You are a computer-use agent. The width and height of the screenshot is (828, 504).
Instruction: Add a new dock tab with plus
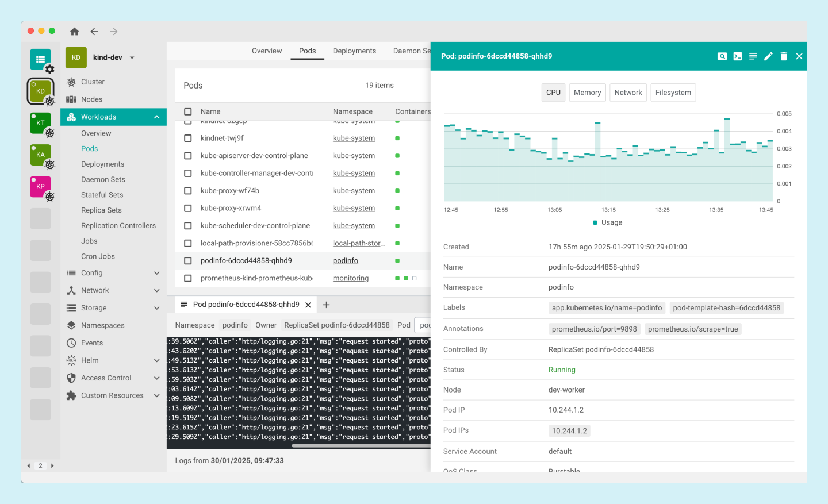tap(326, 305)
